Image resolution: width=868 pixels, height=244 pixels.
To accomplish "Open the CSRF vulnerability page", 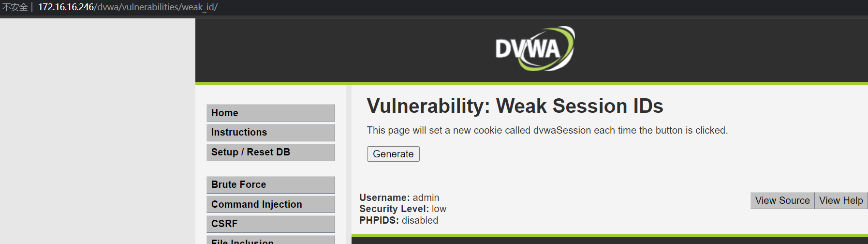I will [271, 224].
